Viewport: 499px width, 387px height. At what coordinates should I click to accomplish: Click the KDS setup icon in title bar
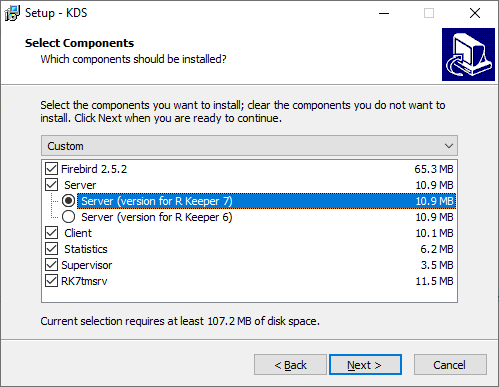tap(12, 13)
